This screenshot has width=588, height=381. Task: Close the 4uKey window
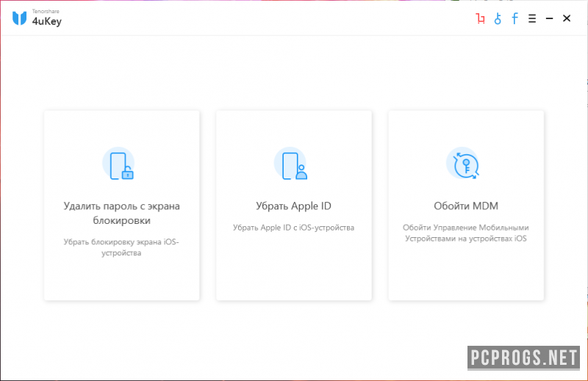point(567,18)
